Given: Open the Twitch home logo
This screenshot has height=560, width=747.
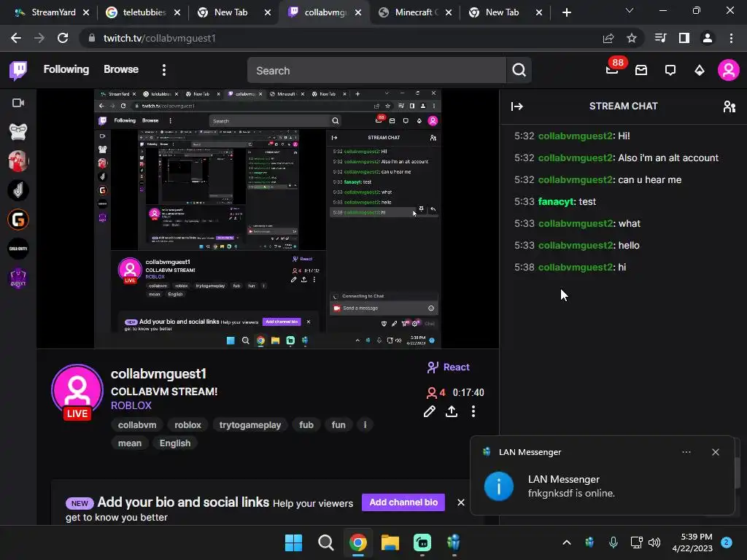Looking at the screenshot, I should click(x=18, y=70).
